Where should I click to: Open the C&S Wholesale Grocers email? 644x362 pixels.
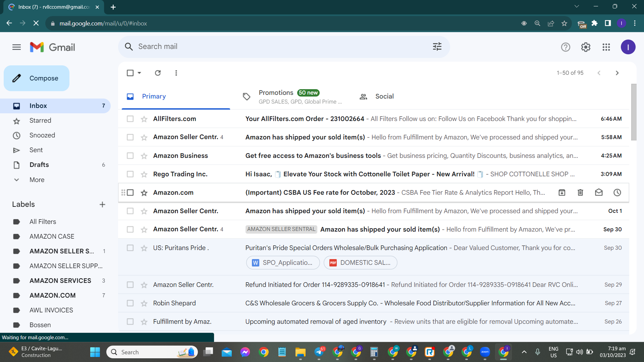pyautogui.click(x=373, y=303)
